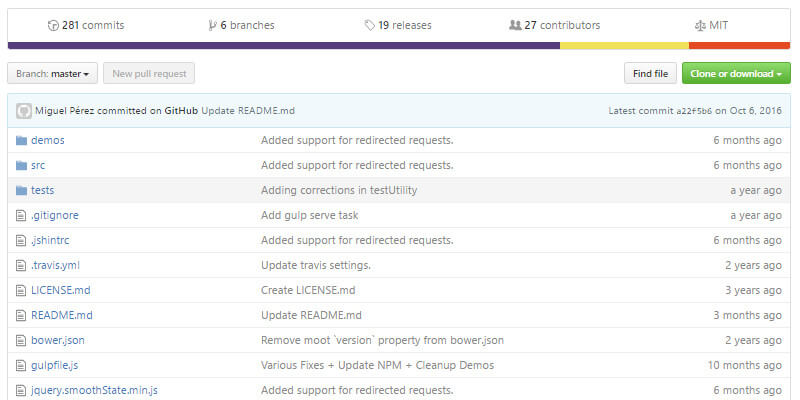Click the yellow segment of the language bar
The image size is (800, 400).
click(624, 45)
